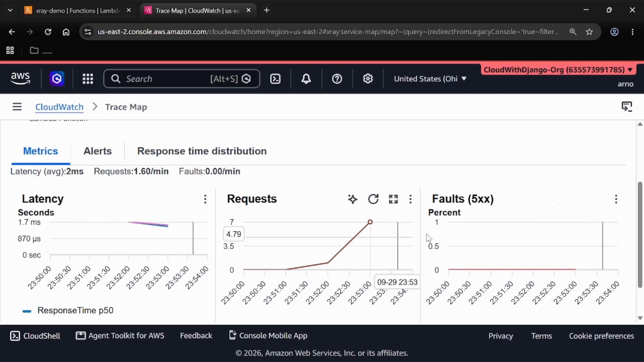This screenshot has height=362, width=644.
Task: Reload the page with browser refresh
Action: [48, 32]
